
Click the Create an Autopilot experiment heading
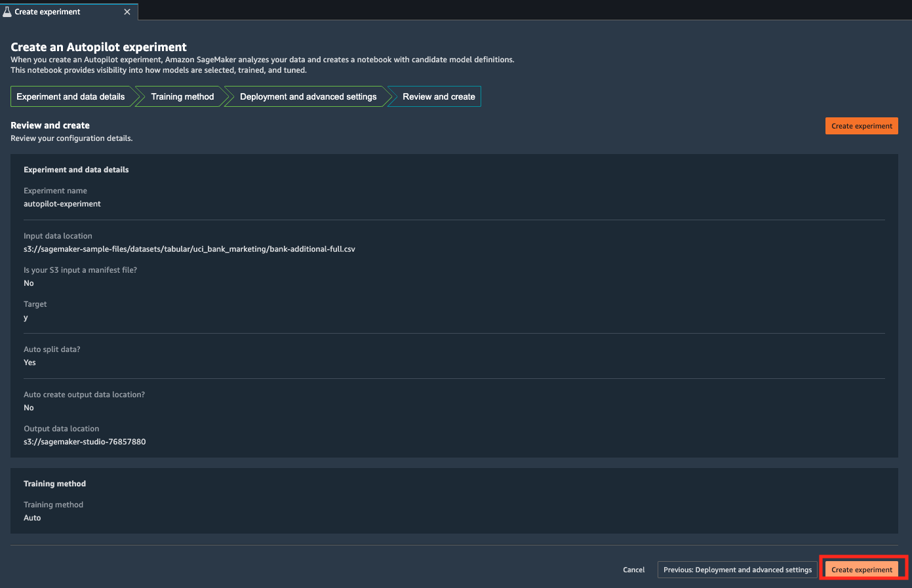[x=98, y=47]
